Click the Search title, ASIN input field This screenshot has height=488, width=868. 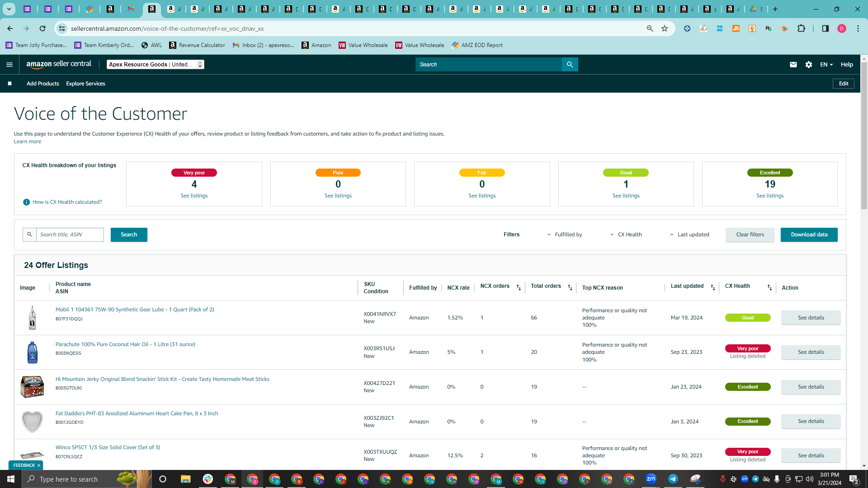70,235
